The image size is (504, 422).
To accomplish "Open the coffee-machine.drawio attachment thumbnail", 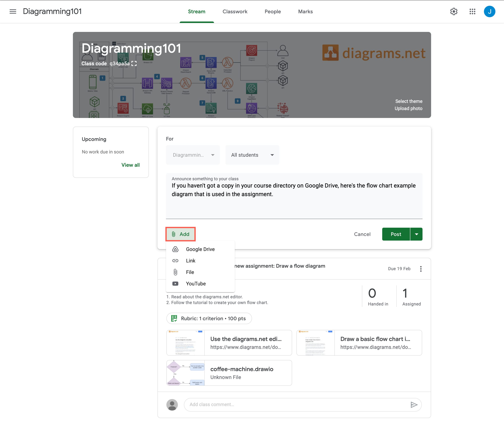I will pos(185,373).
